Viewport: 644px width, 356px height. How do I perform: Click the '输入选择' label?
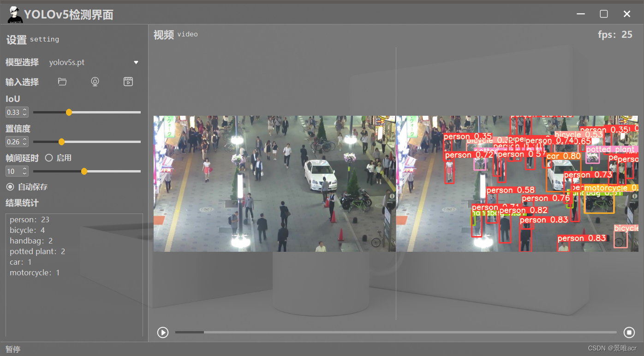click(22, 82)
